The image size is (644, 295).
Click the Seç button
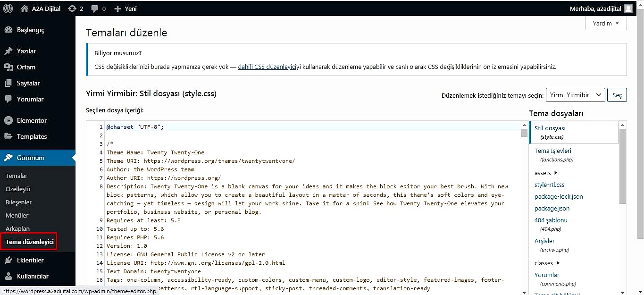pos(617,95)
